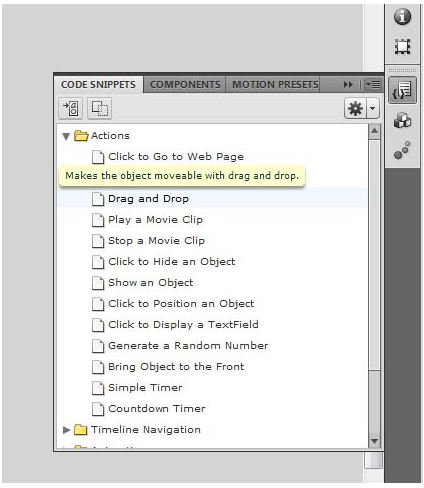Screen dimensions: 424x488
Task: Click the Generate a Random Number file icon
Action: pyautogui.click(x=98, y=346)
